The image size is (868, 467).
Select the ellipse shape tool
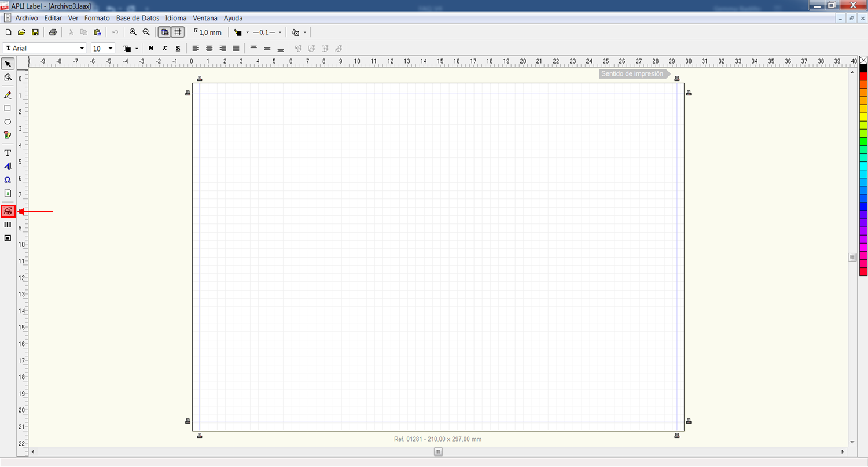tap(8, 122)
